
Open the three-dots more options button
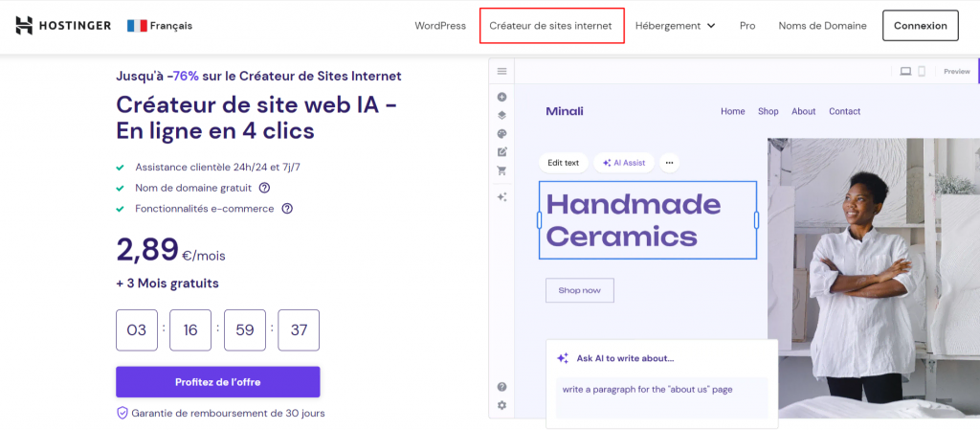pos(669,163)
